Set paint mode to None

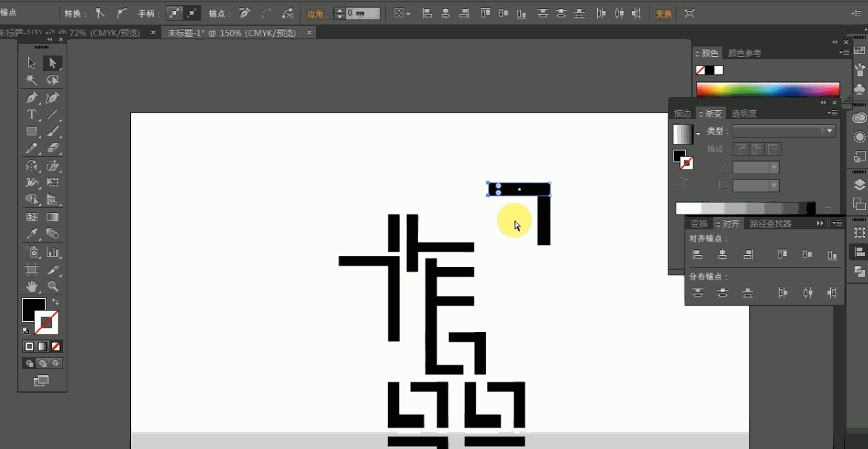coord(55,346)
